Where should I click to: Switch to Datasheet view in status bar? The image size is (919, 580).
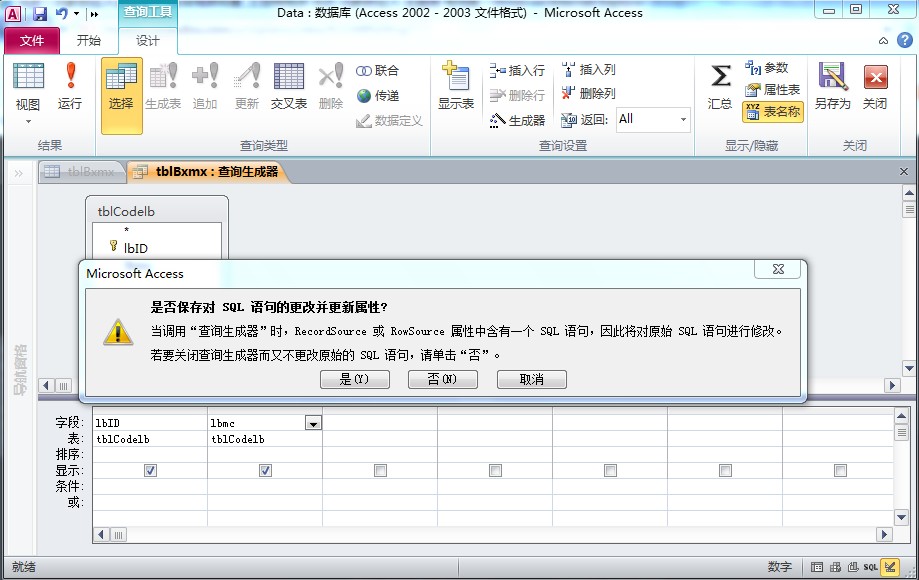coord(817,567)
